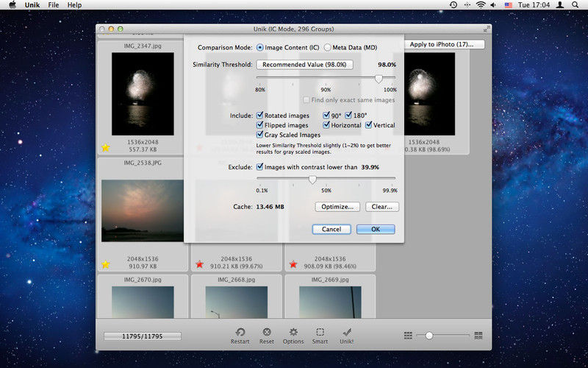This screenshot has width=588, height=368.
Task: Open the Options gear icon
Action: (293, 332)
